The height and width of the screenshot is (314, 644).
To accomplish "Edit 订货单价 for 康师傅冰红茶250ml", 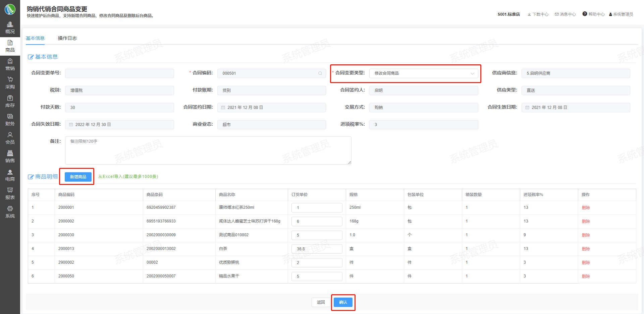I will pyautogui.click(x=317, y=208).
